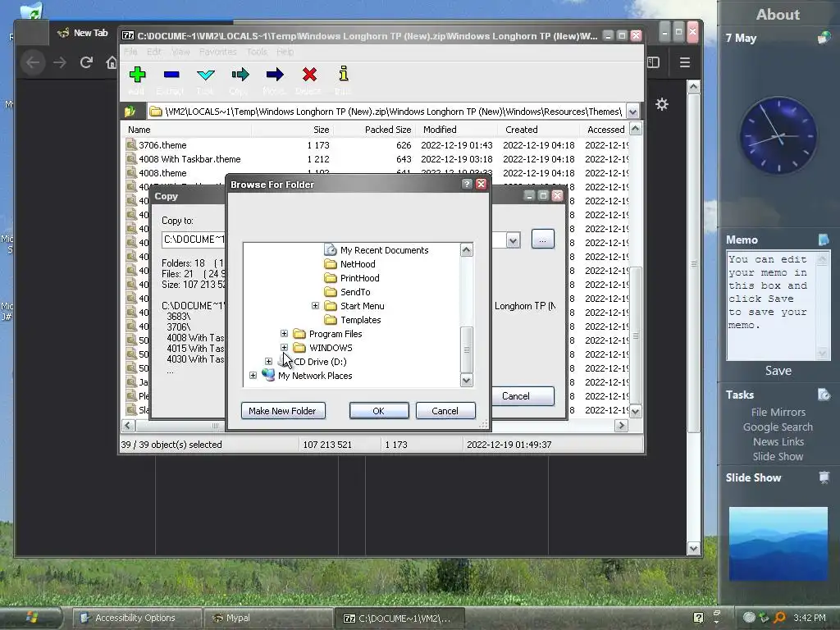The image size is (840, 630).
Task: Click the browser home icon
Action: tap(112, 62)
